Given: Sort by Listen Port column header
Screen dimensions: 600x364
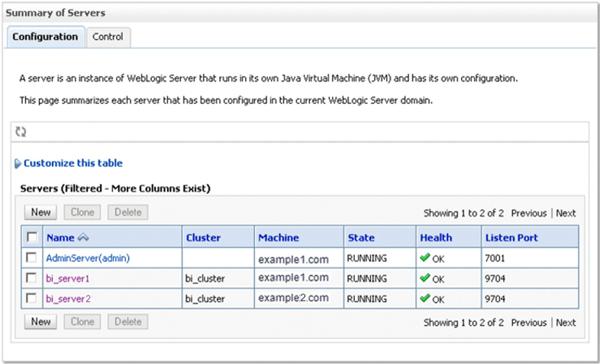Looking at the screenshot, I should click(x=511, y=237).
